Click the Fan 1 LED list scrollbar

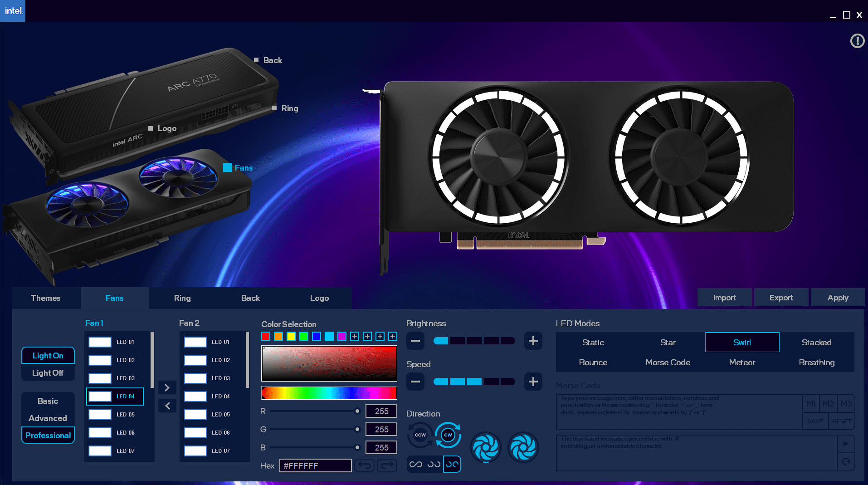[x=152, y=360]
